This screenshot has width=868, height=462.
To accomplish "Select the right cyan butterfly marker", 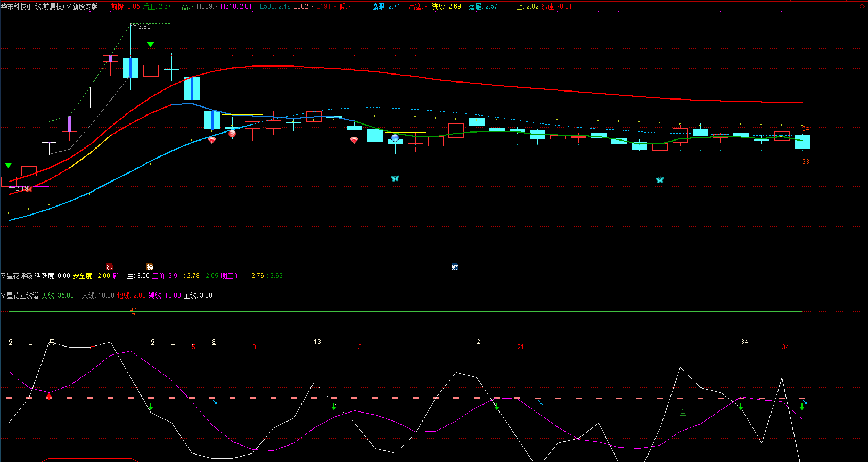I will [x=660, y=180].
